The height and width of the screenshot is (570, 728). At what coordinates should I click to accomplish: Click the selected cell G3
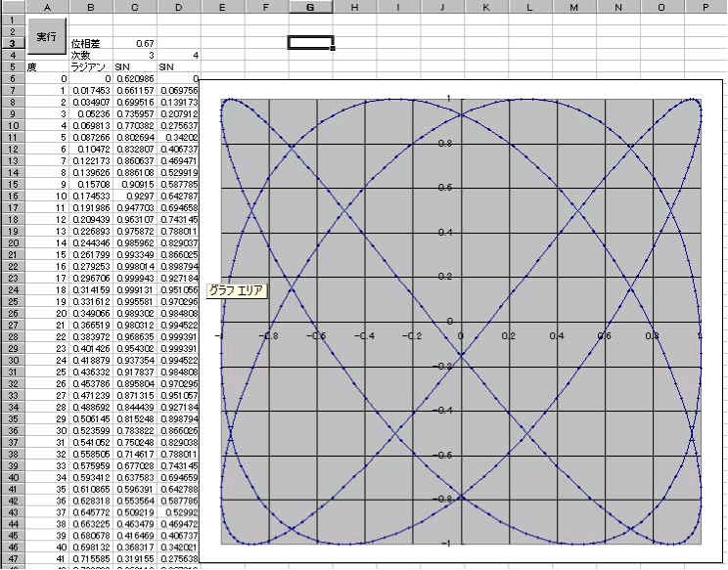[310, 43]
